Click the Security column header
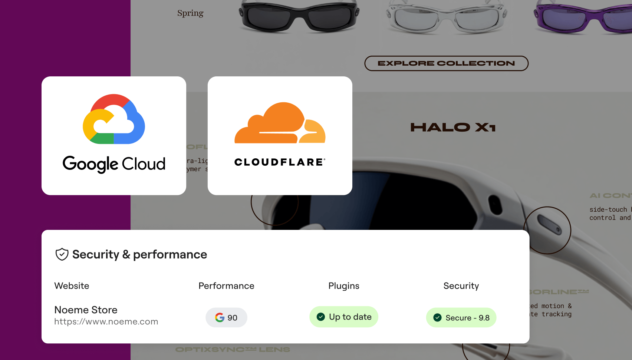The width and height of the screenshot is (632, 360). tap(461, 286)
